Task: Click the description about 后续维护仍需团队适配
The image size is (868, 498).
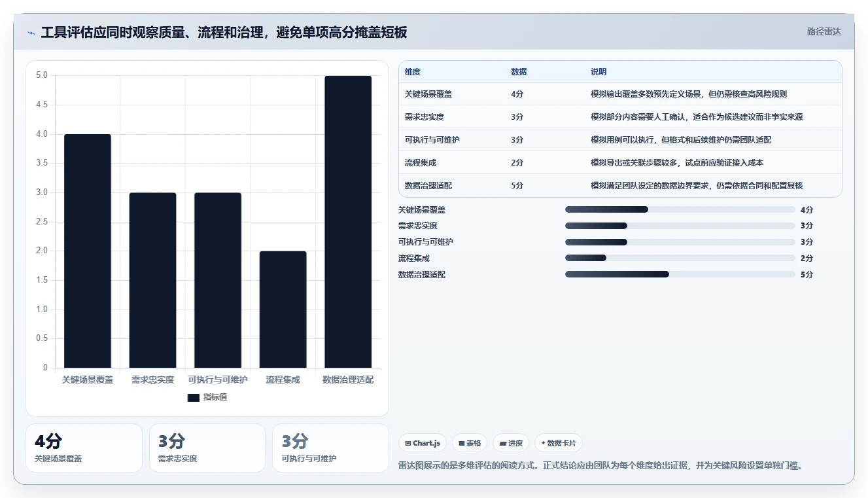Action: pyautogui.click(x=681, y=140)
